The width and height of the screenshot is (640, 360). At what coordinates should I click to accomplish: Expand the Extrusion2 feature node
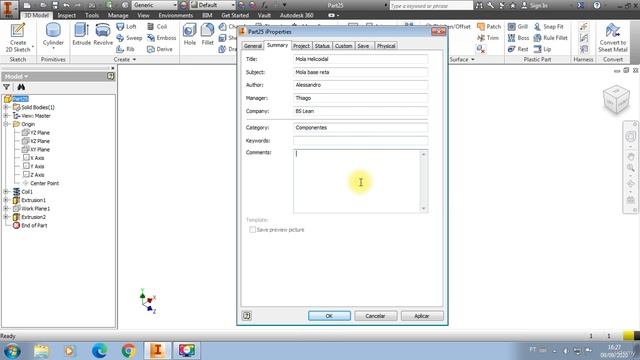pyautogui.click(x=6, y=217)
